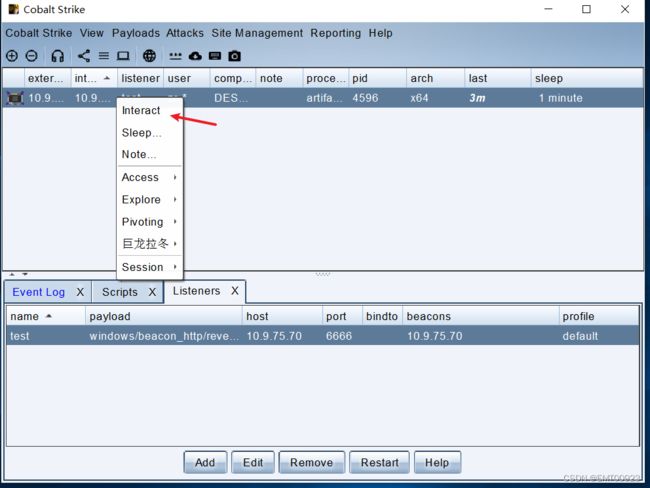Switch to the Scripts tab

120,292
